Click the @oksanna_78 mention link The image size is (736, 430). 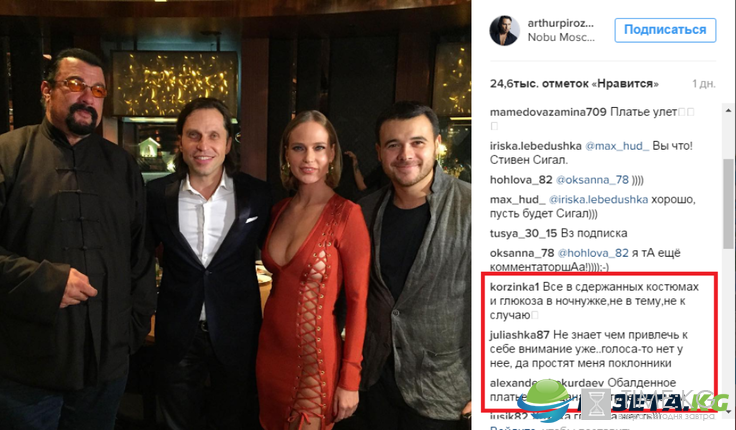pos(592,180)
